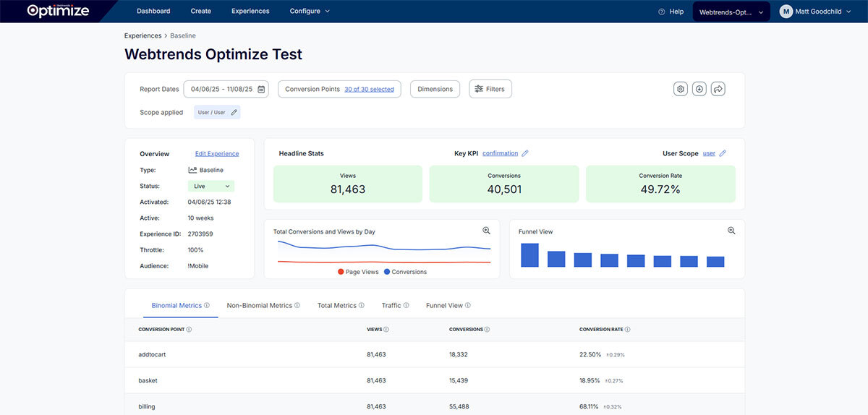Viewport: 868px width, 415px height.
Task: Click the Dimensions button
Action: (435, 90)
